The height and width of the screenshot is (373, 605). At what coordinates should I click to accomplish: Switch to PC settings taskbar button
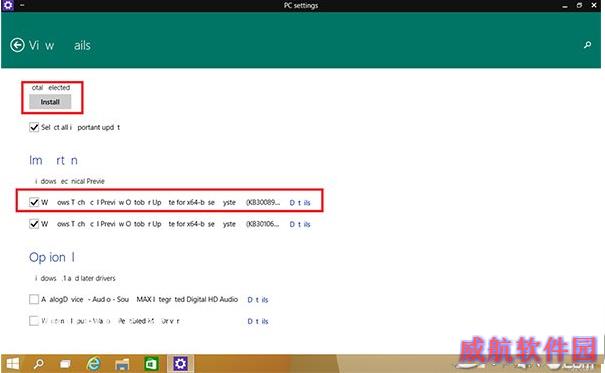(181, 363)
